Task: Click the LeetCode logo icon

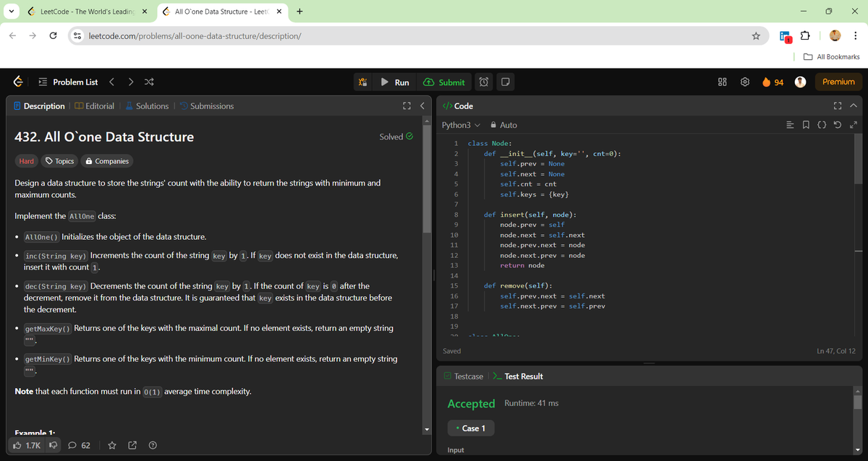Action: click(18, 82)
